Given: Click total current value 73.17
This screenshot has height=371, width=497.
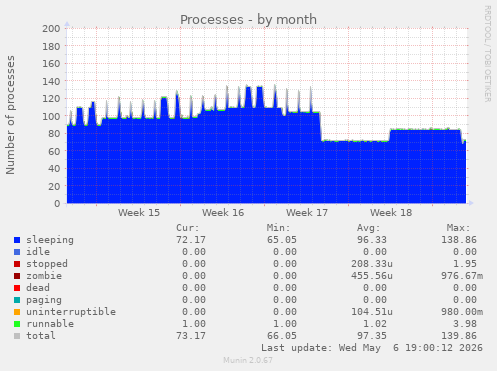Looking at the screenshot, I should pos(191,336).
